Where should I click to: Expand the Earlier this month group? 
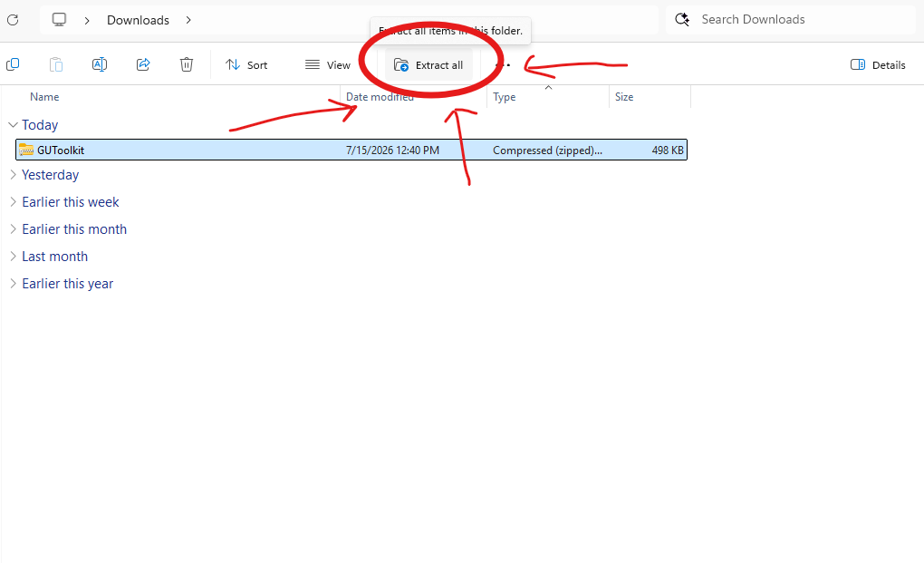(13, 228)
